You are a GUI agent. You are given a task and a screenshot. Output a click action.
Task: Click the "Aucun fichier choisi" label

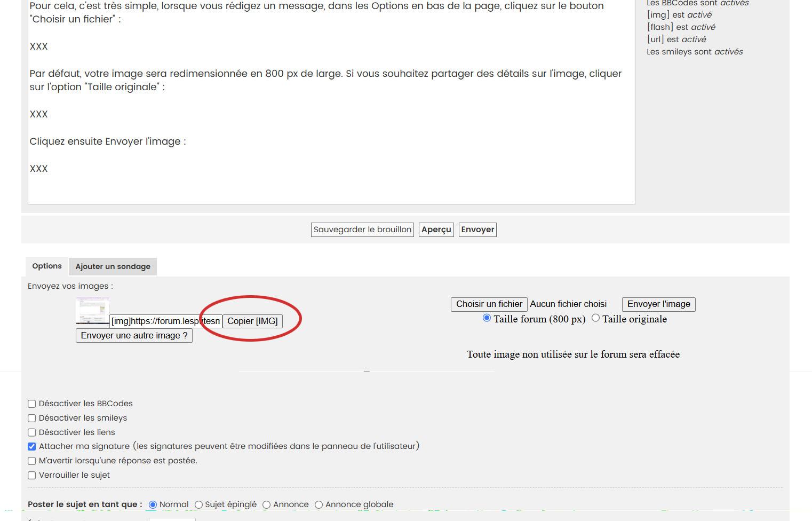coord(568,304)
